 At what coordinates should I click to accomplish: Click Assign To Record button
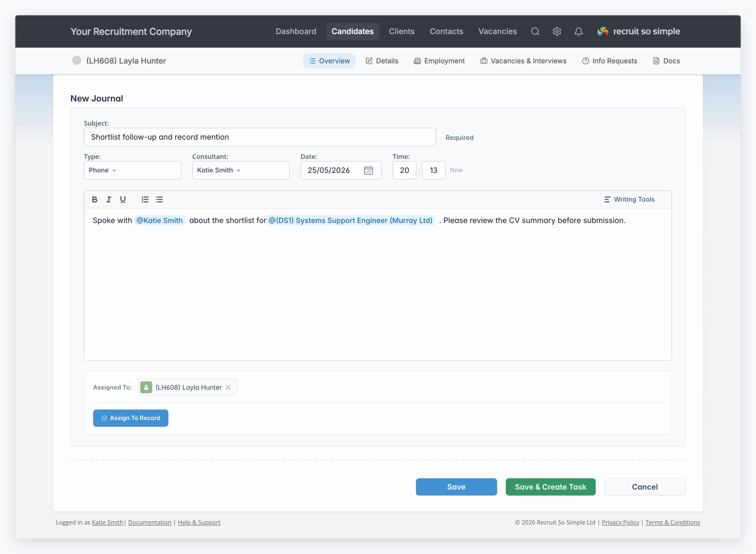coord(131,418)
